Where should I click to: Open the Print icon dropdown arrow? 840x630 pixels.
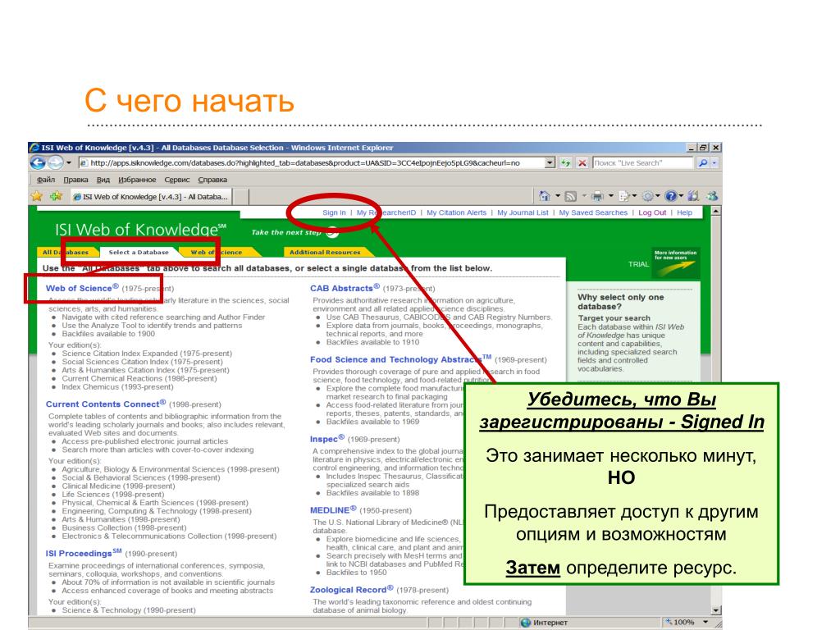point(610,196)
